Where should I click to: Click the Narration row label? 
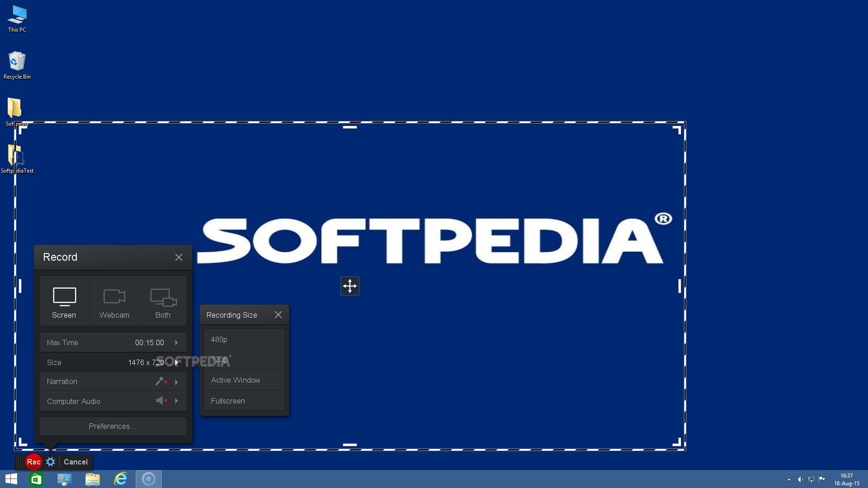pyautogui.click(x=62, y=382)
